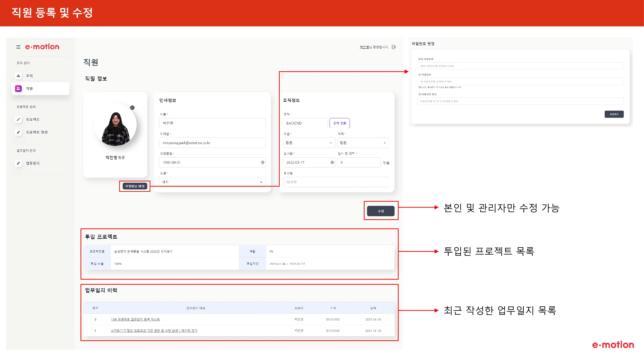
Task: Click 비밀번호 변경 button
Action: (x=135, y=186)
